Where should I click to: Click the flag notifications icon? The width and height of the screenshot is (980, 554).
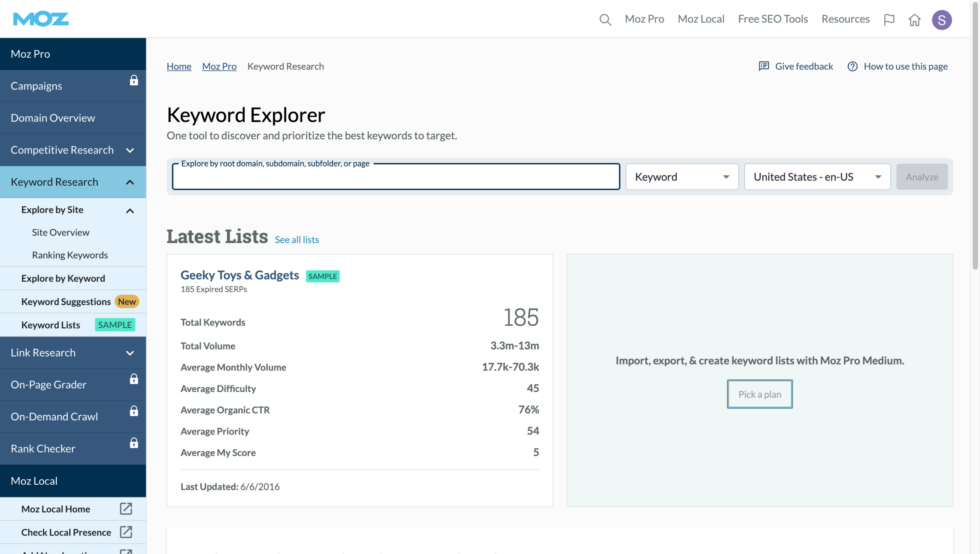pos(889,20)
